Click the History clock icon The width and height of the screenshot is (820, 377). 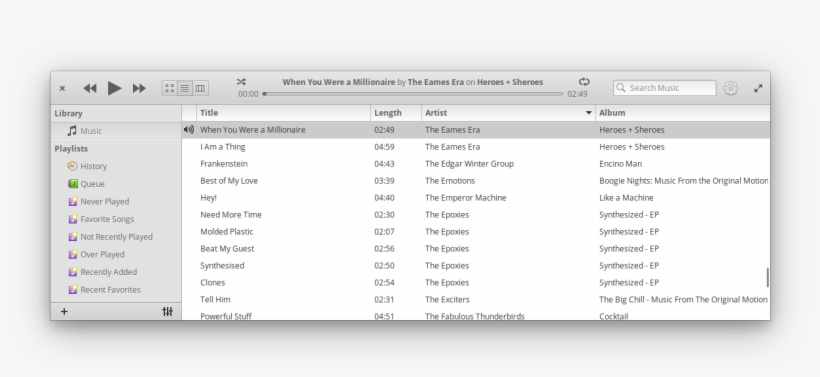coord(72,166)
